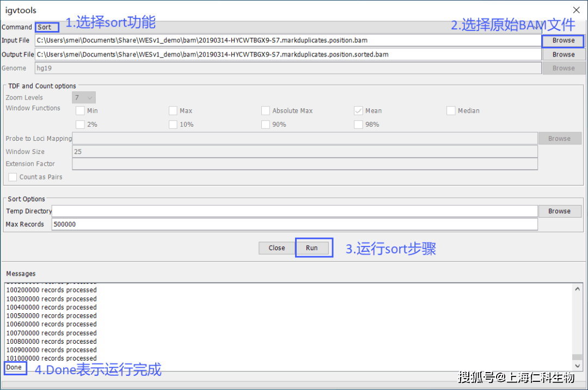
Task: Open the Zoom Levels dropdown
Action: pyautogui.click(x=83, y=97)
